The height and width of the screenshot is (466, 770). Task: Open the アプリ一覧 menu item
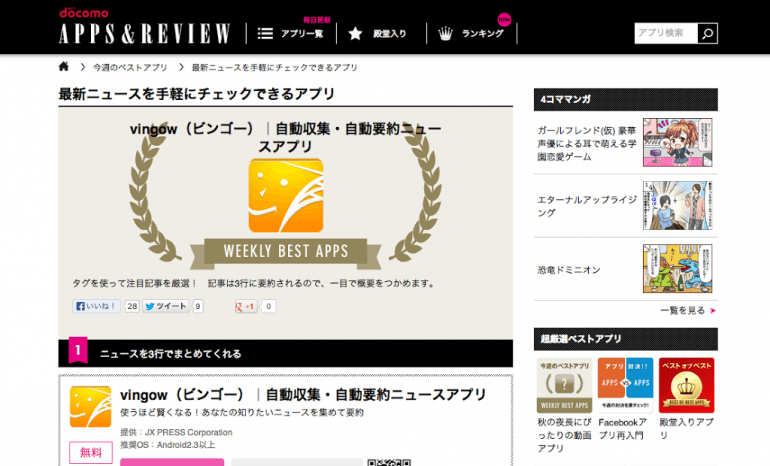pyautogui.click(x=302, y=34)
